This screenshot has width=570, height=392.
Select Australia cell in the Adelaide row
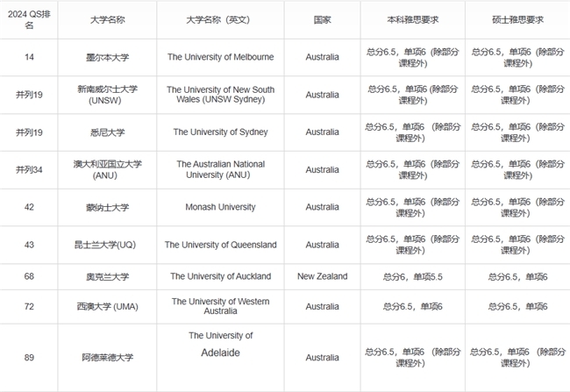[322, 358]
